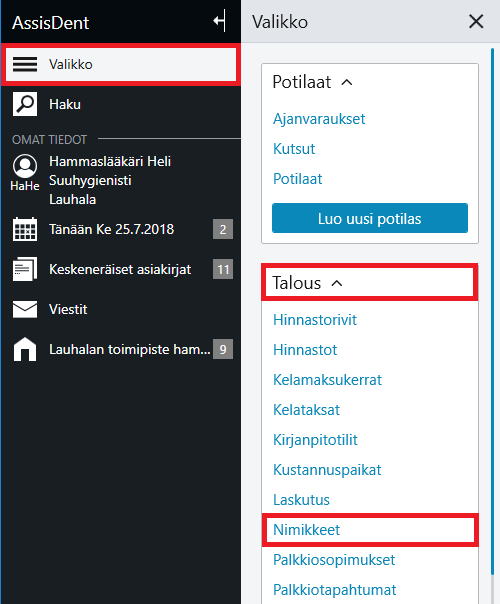This screenshot has width=500, height=604.
Task: Collapse the Talous section chevron
Action: 337,283
